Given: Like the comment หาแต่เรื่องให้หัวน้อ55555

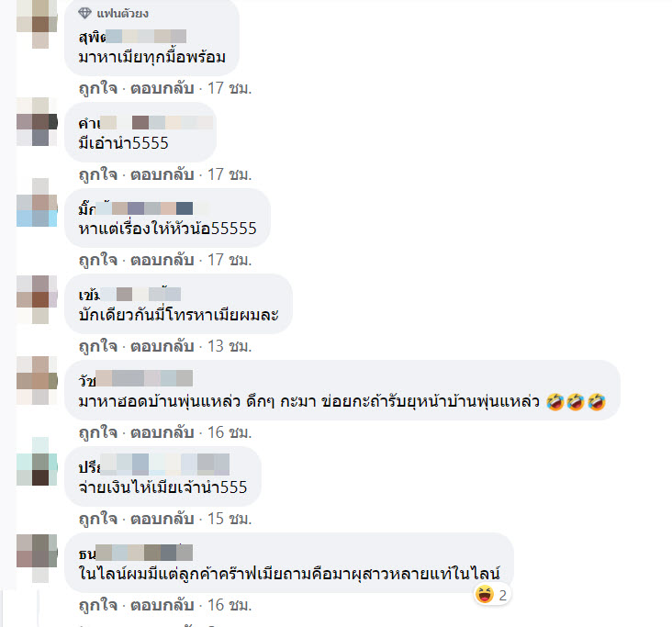Looking at the screenshot, I should tap(98, 260).
